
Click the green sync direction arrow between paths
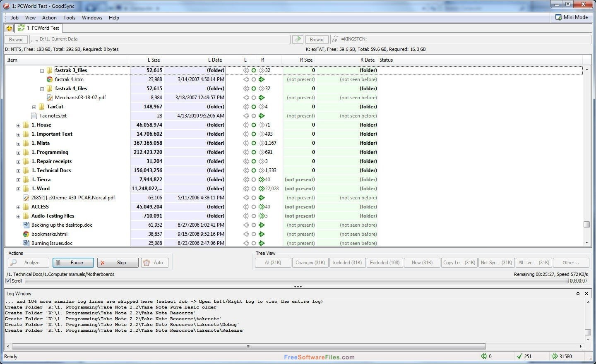pos(298,39)
